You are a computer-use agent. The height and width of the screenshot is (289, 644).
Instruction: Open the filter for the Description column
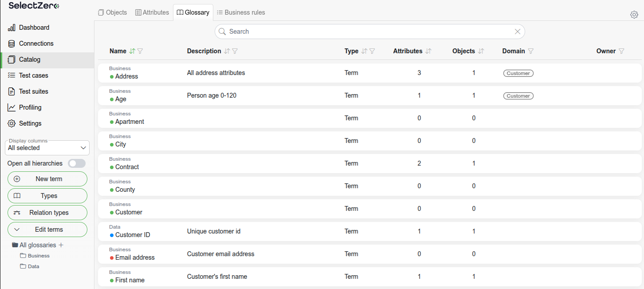click(x=235, y=51)
